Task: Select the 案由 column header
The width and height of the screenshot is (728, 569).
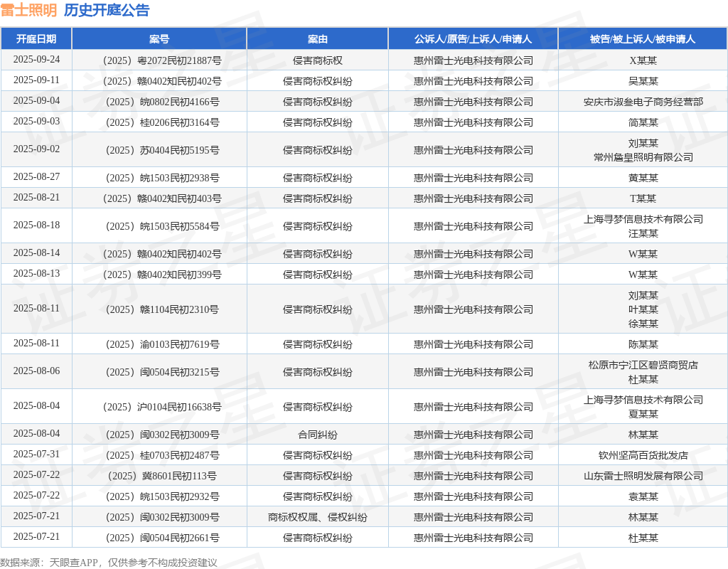Action: pos(318,39)
